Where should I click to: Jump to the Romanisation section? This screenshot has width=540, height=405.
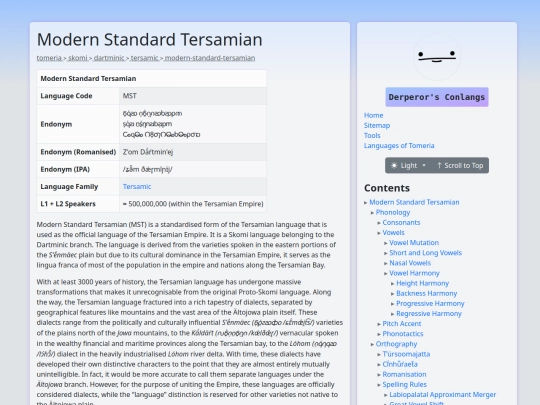[x=404, y=374]
